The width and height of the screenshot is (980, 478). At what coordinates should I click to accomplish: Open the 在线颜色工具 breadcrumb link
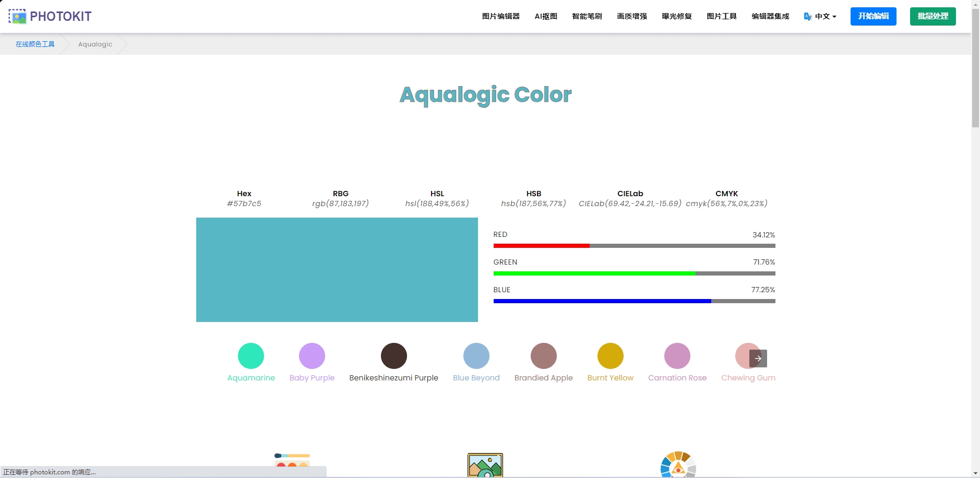point(34,44)
